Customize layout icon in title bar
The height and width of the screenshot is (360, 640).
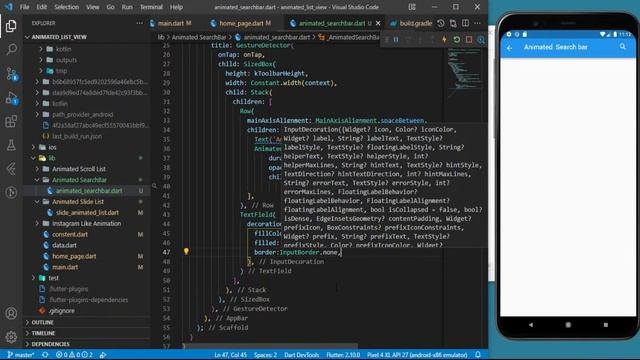pos(412,7)
